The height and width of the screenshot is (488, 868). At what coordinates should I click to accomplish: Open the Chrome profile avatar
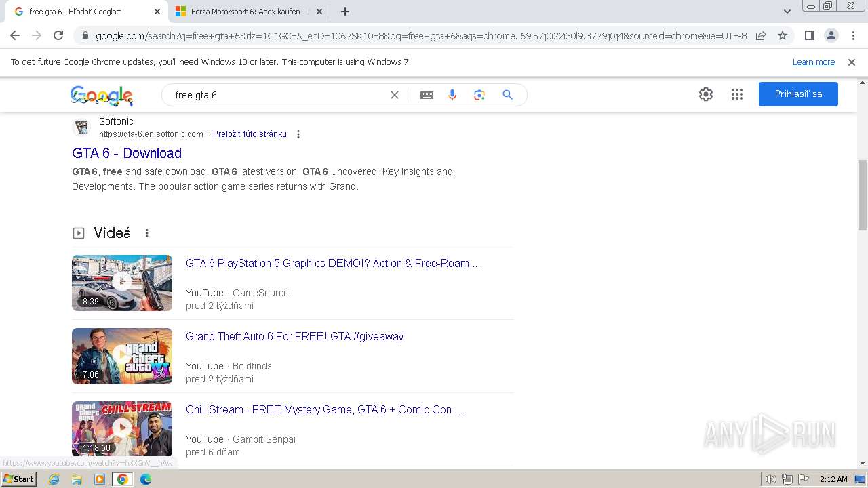[x=831, y=35]
